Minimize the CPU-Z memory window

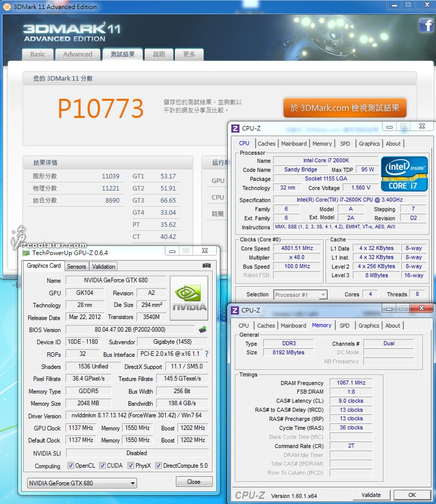coord(389,308)
